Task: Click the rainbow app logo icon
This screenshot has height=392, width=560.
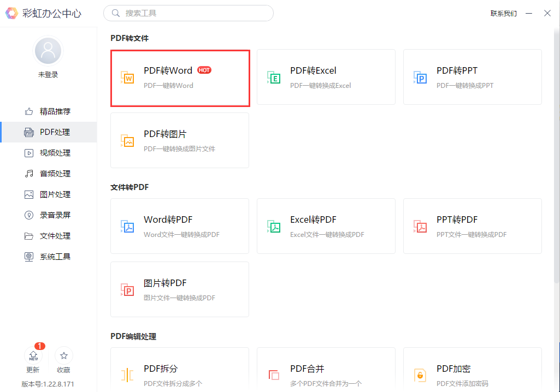Action: point(11,13)
